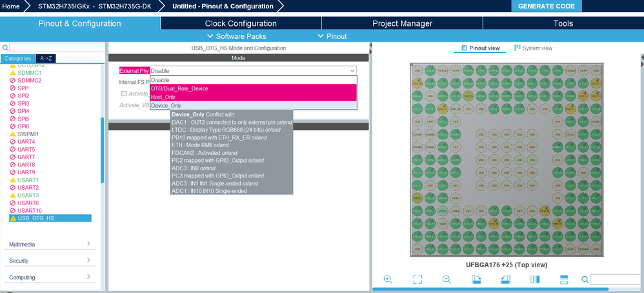Select SPI4 in the peripheral list
The width and height of the screenshot is (644, 293).
tap(23, 111)
